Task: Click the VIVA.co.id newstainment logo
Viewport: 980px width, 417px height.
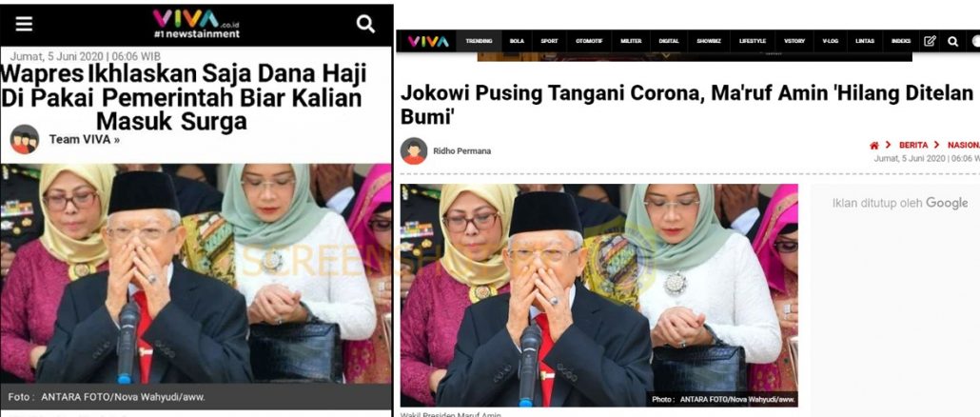Action: pos(196,23)
